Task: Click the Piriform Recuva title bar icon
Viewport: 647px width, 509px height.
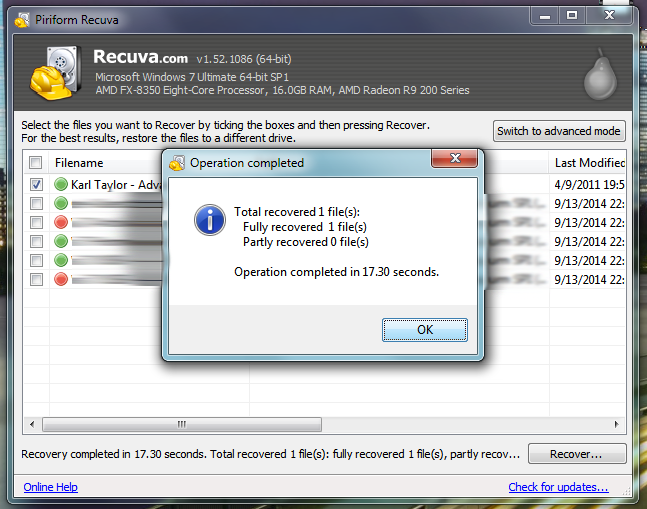Action: (x=21, y=20)
